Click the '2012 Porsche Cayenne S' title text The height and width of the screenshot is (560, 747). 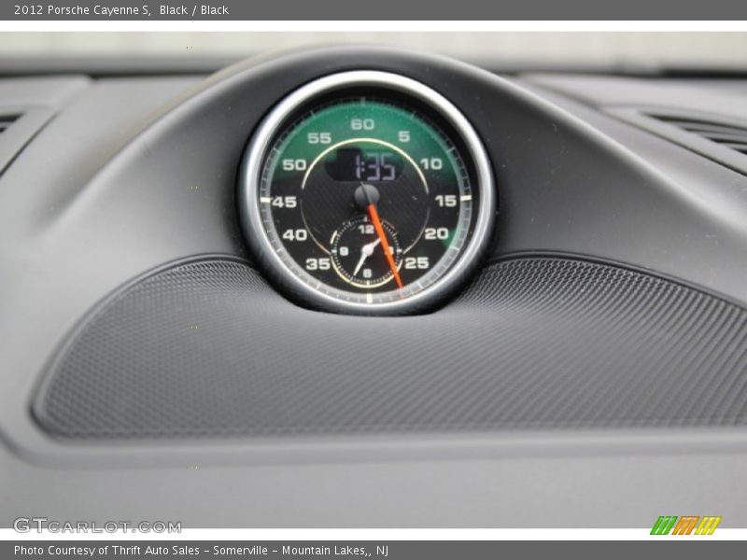[82, 10]
